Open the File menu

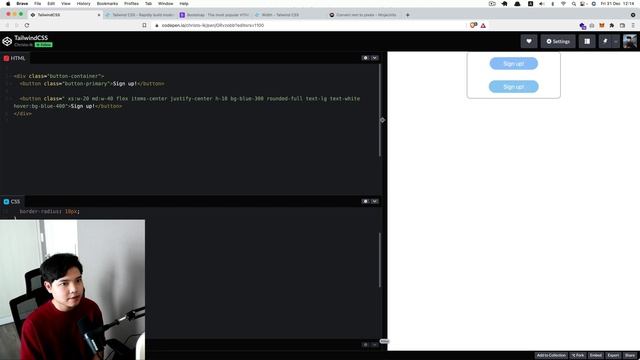pyautogui.click(x=38, y=4)
